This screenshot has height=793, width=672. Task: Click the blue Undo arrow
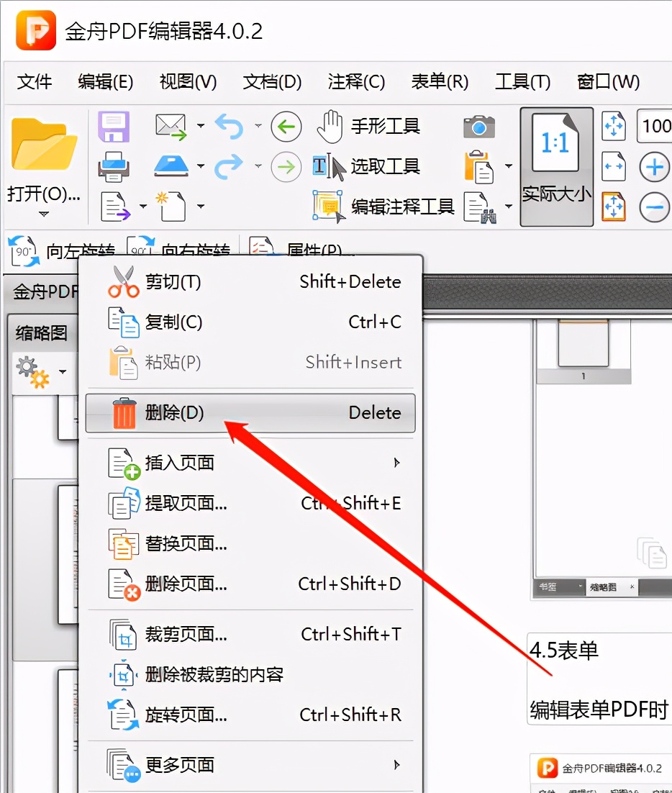point(229,126)
